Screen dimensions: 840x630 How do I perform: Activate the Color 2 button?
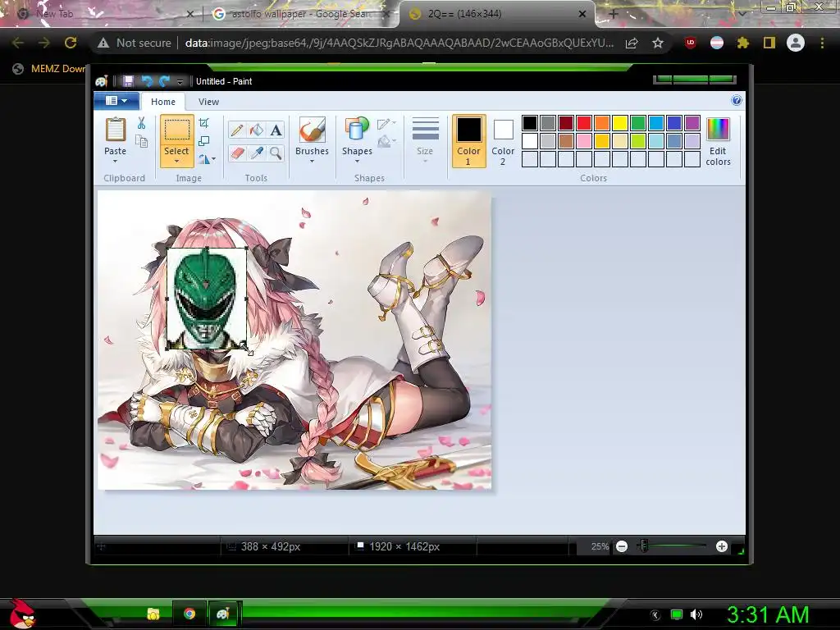pyautogui.click(x=503, y=141)
